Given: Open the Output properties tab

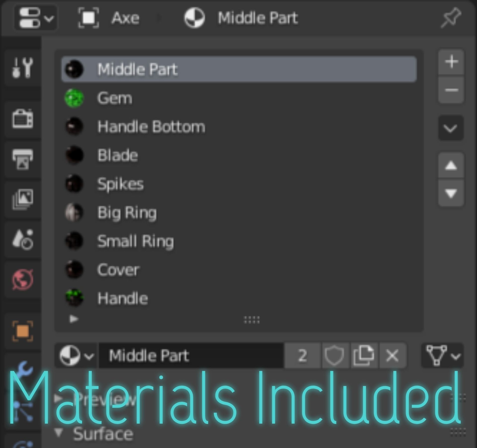Looking at the screenshot, I should 23,159.
